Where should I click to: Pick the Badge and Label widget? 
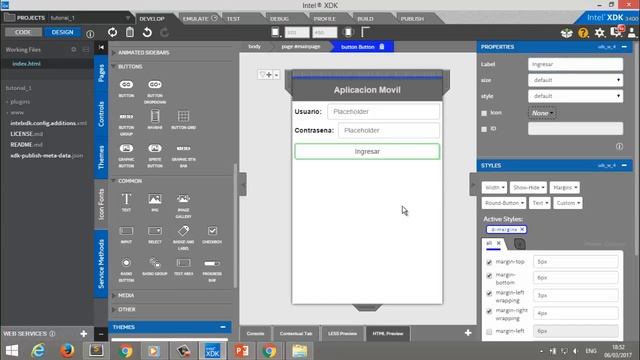[x=183, y=238]
